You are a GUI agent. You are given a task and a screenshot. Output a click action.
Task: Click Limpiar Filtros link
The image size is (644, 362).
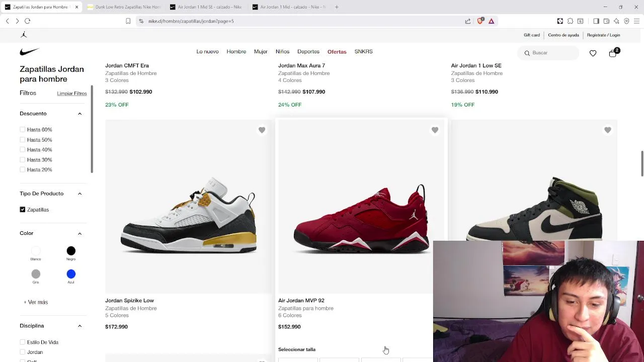tap(72, 94)
